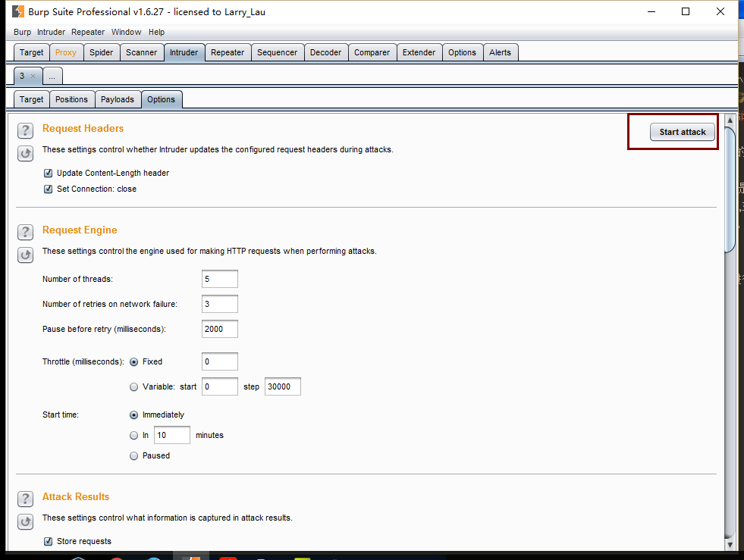Select Variable throttle radio button
The width and height of the screenshot is (744, 560).
point(133,387)
